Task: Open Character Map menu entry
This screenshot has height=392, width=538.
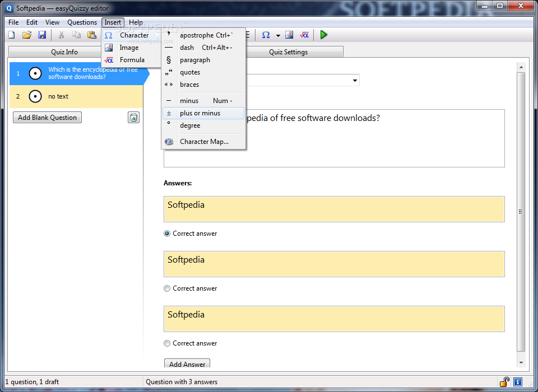Action: pyautogui.click(x=204, y=142)
